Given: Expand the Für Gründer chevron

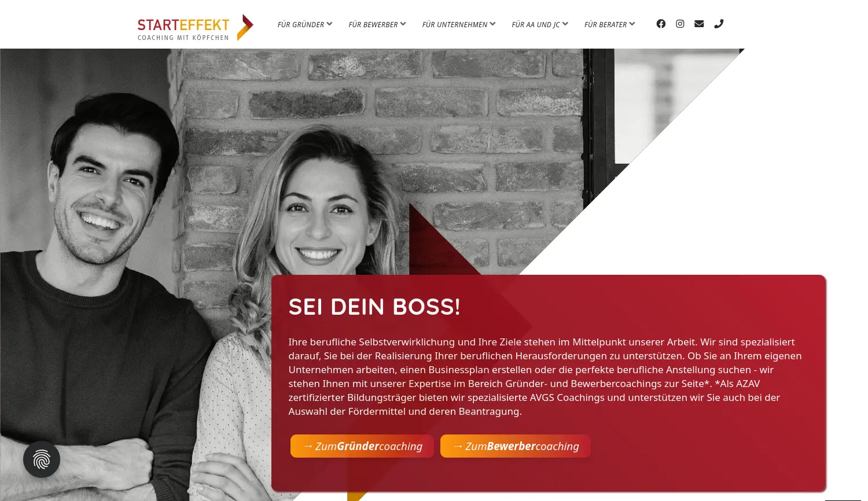Looking at the screenshot, I should (x=329, y=24).
